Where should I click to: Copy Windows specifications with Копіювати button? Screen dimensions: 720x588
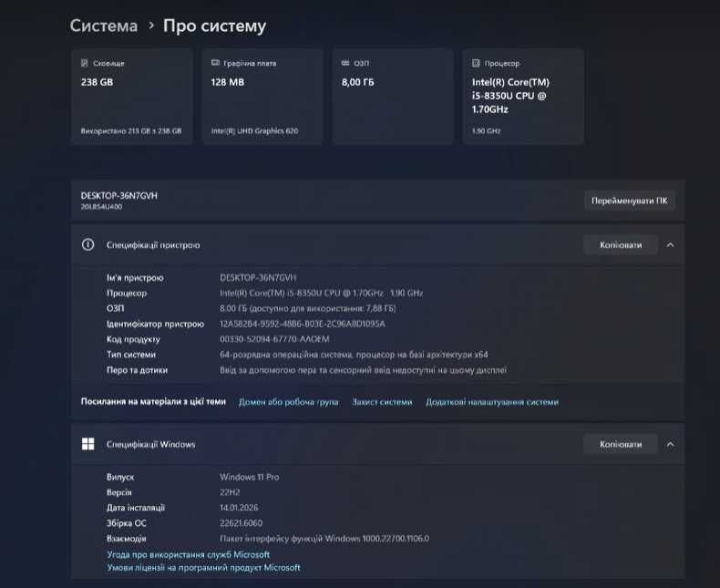[x=621, y=444]
